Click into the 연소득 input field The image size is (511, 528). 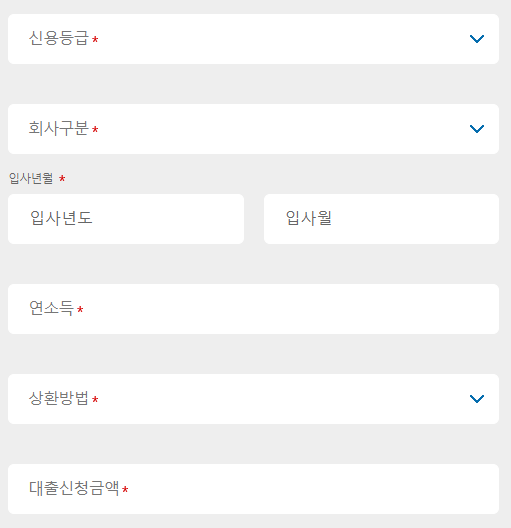253,309
